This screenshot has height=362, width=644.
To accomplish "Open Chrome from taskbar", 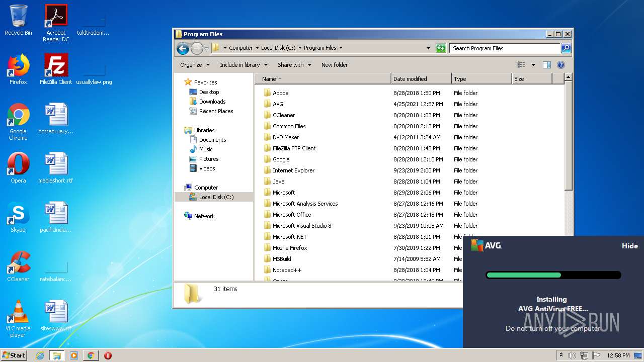I will (91, 355).
